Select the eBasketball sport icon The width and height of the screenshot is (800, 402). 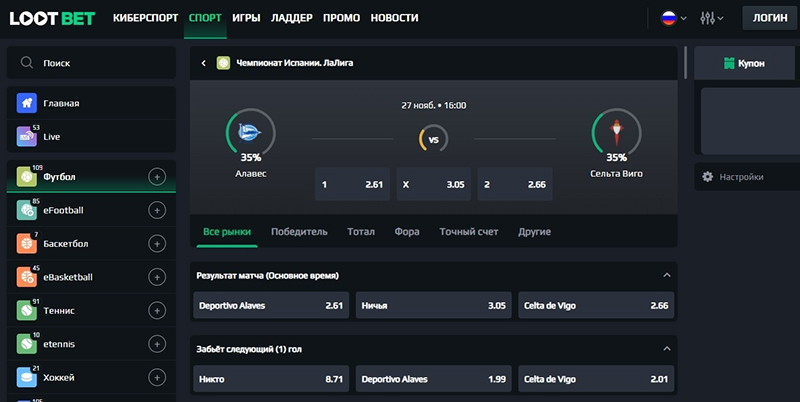point(27,277)
